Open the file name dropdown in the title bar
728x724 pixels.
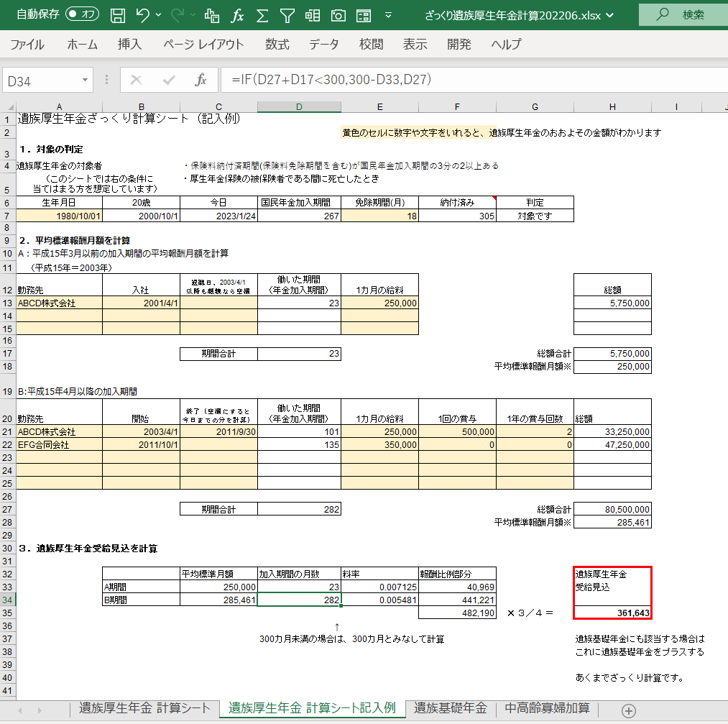(x=609, y=14)
